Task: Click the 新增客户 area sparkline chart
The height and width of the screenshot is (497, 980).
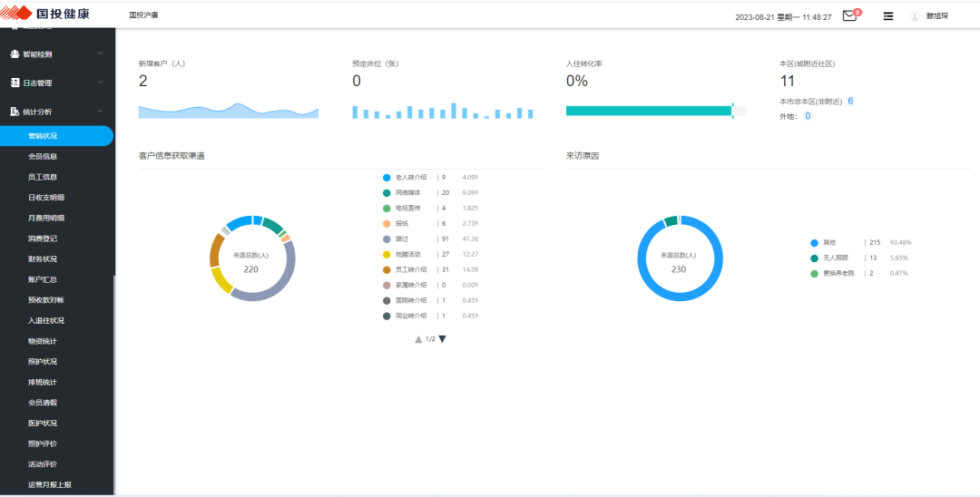Action: [229, 111]
